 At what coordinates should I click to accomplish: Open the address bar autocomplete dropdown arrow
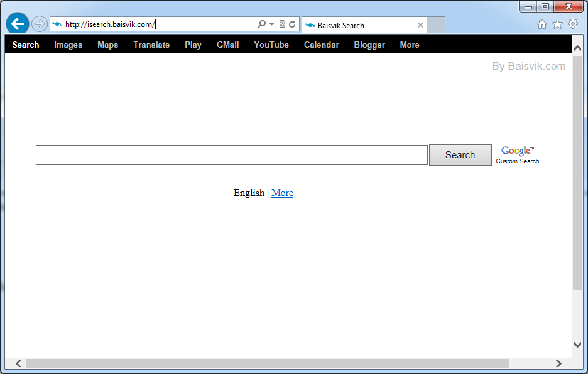271,24
